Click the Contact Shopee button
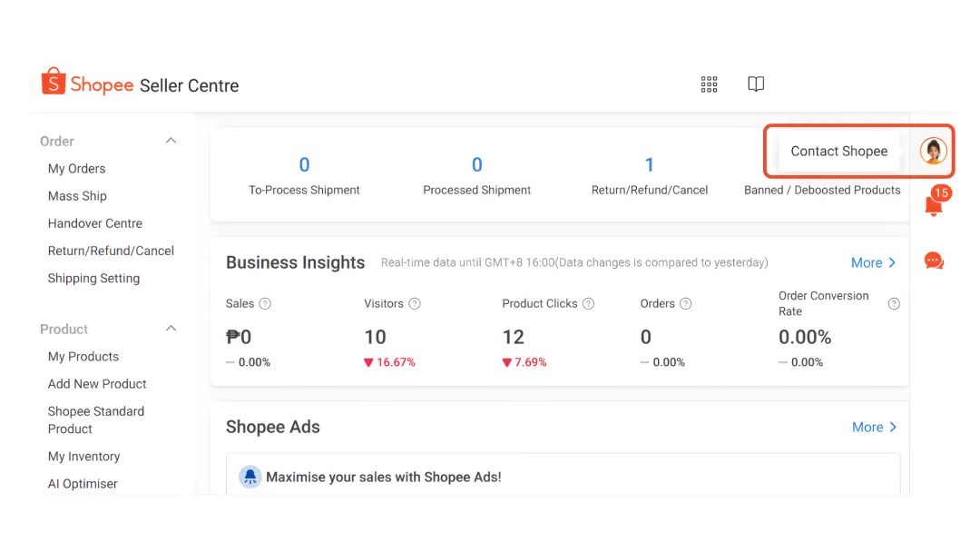980x552 pixels. click(838, 152)
